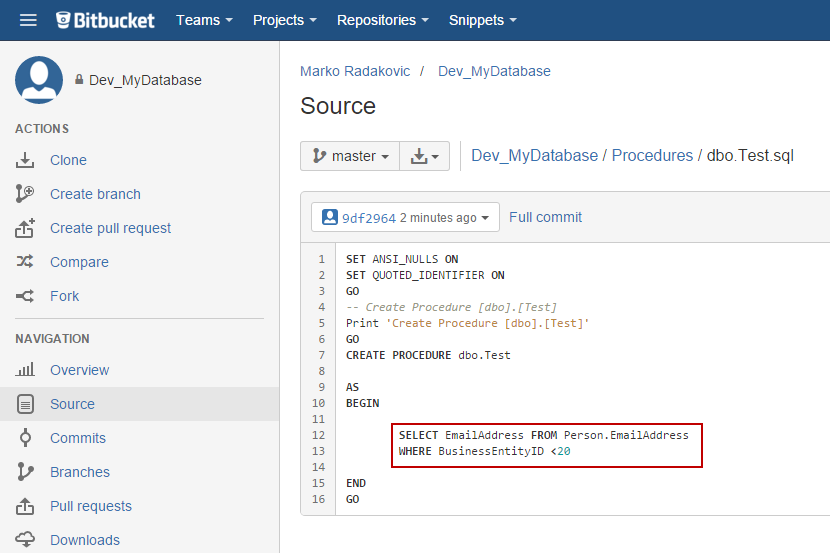Click the Create branch icon
Image resolution: width=830 pixels, height=553 pixels.
(25, 194)
